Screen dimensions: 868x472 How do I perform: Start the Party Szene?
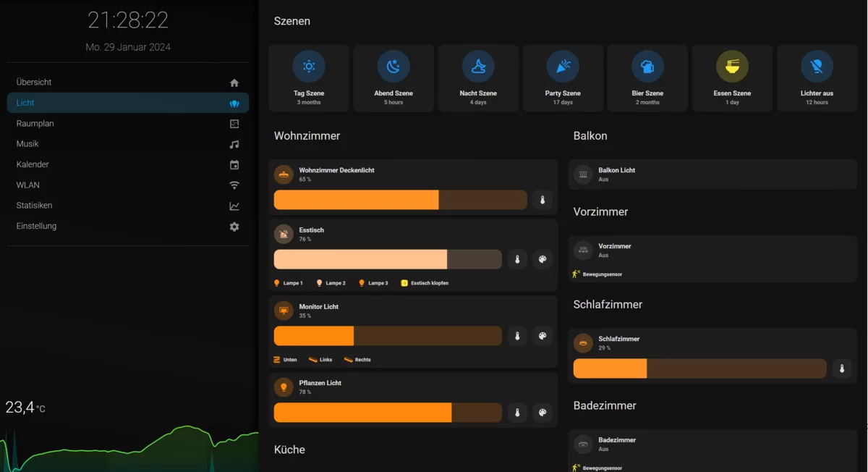[563, 67]
